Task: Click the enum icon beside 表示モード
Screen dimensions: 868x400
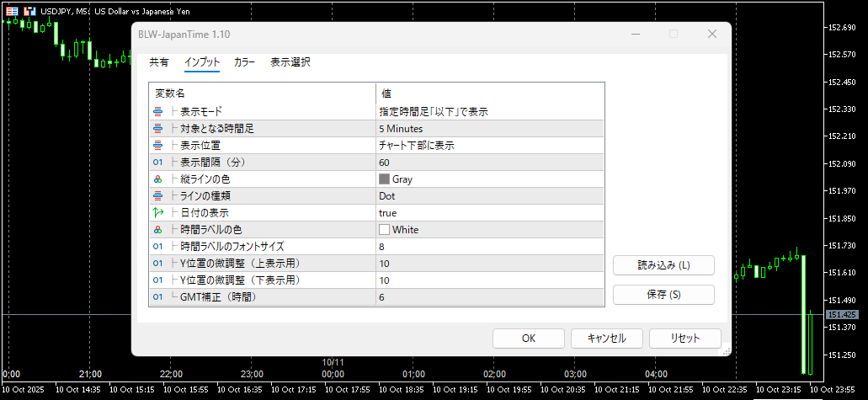Action: [x=157, y=111]
